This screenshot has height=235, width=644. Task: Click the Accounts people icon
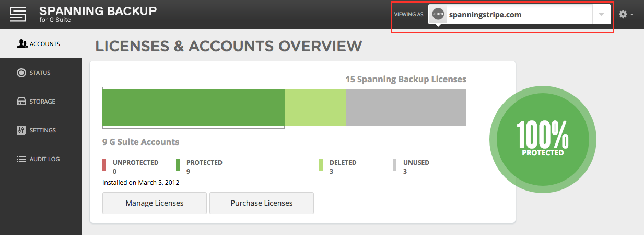[x=22, y=44]
